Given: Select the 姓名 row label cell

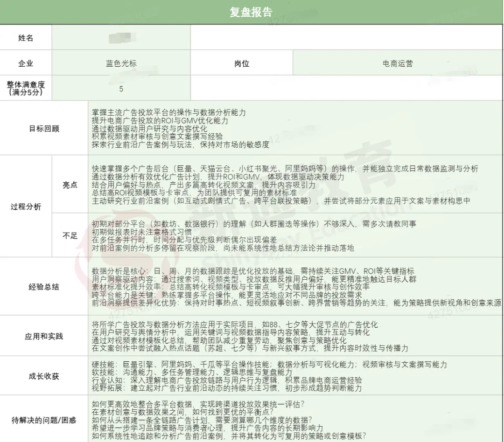Looking at the screenshot, I should point(26,38).
